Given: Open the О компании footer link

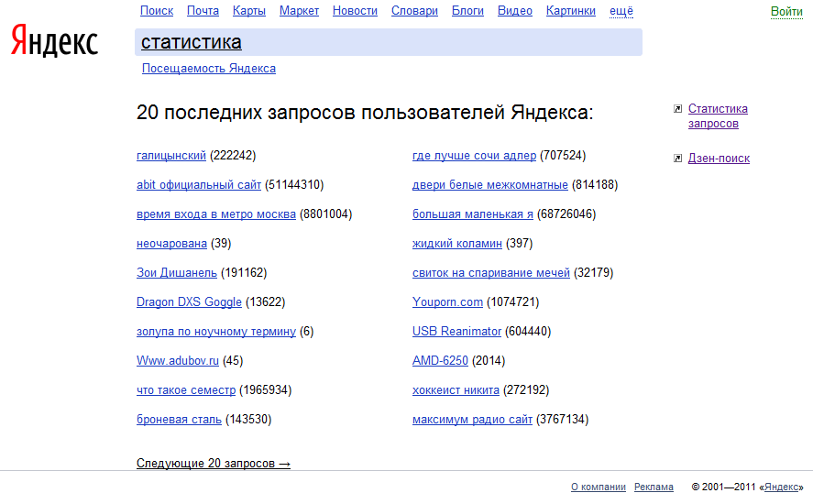Looking at the screenshot, I should pos(599,487).
